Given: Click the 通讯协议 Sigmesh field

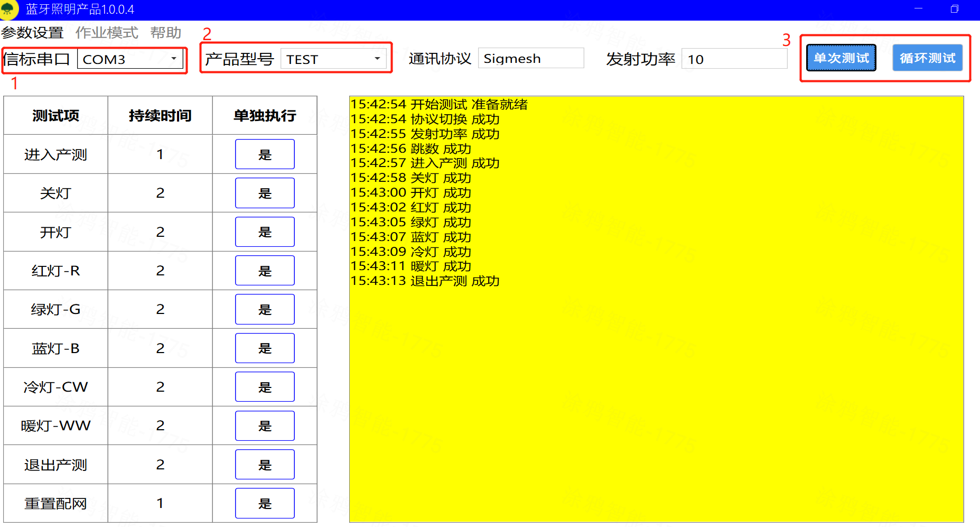Looking at the screenshot, I should [x=531, y=58].
